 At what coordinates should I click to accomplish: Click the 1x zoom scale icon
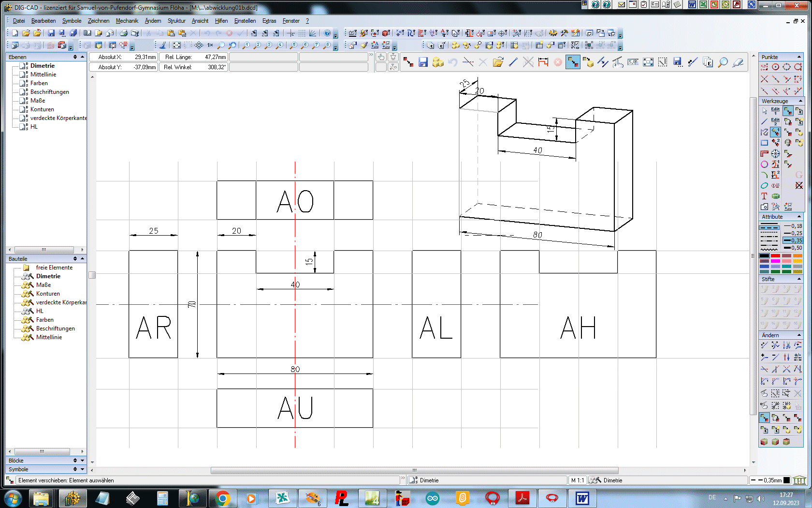210,45
